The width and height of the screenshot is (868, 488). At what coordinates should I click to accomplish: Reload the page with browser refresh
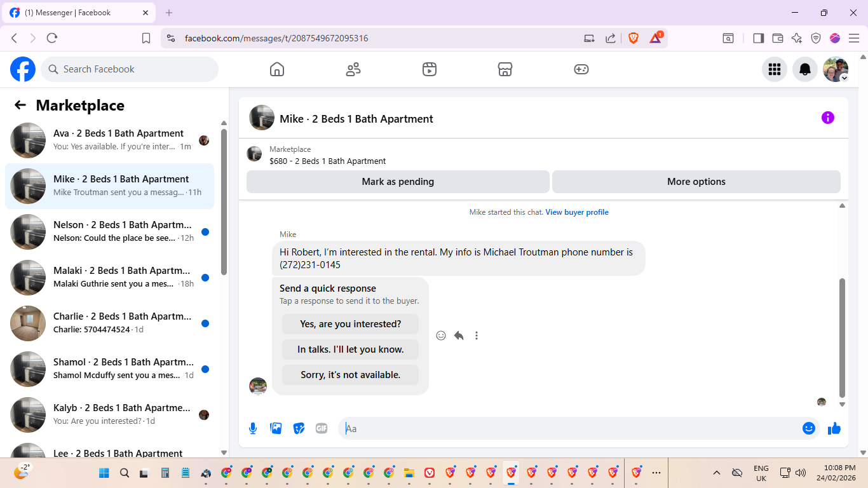(x=52, y=38)
